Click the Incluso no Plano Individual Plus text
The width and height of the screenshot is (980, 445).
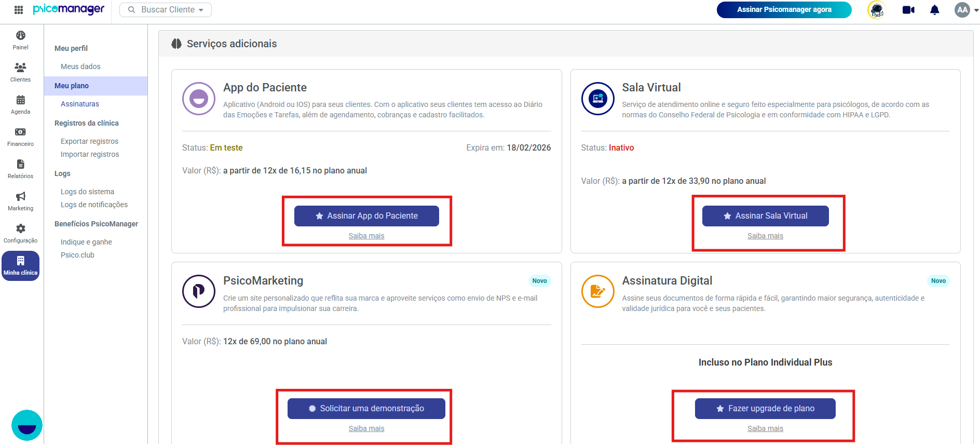click(766, 362)
